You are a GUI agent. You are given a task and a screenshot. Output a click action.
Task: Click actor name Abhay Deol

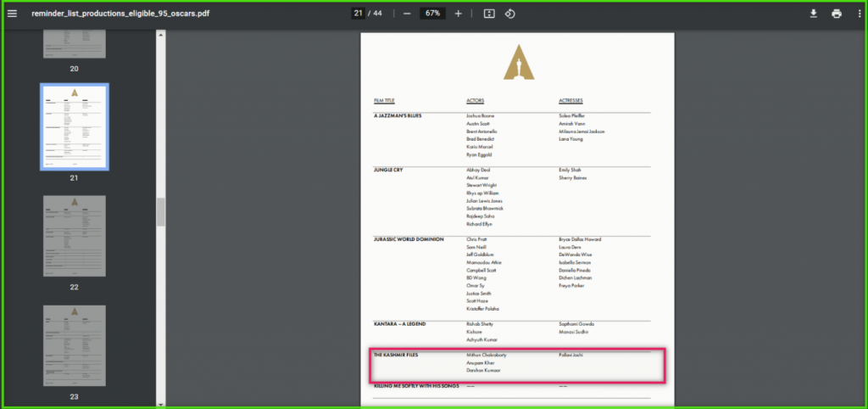click(x=478, y=170)
